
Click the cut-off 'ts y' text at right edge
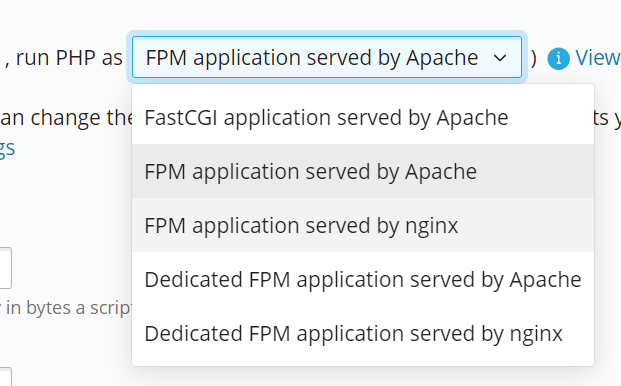pyautogui.click(x=608, y=118)
